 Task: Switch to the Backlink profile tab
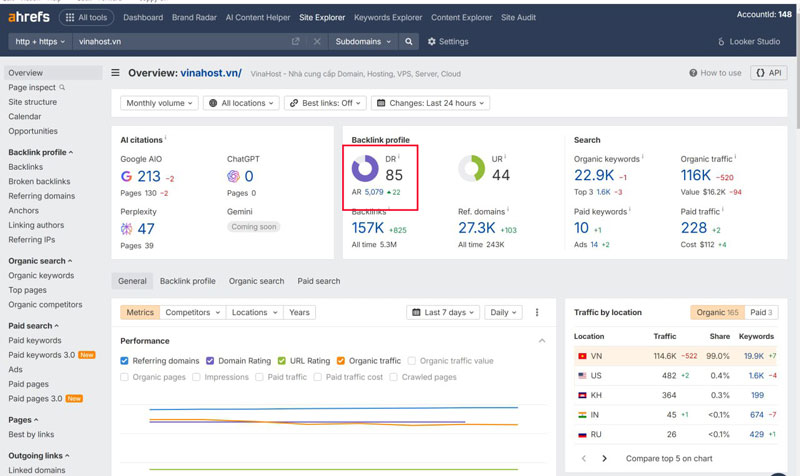pyautogui.click(x=187, y=281)
